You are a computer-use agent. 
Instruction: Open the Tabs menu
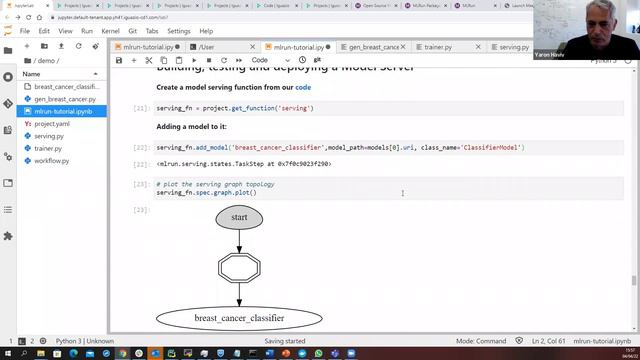pos(152,31)
